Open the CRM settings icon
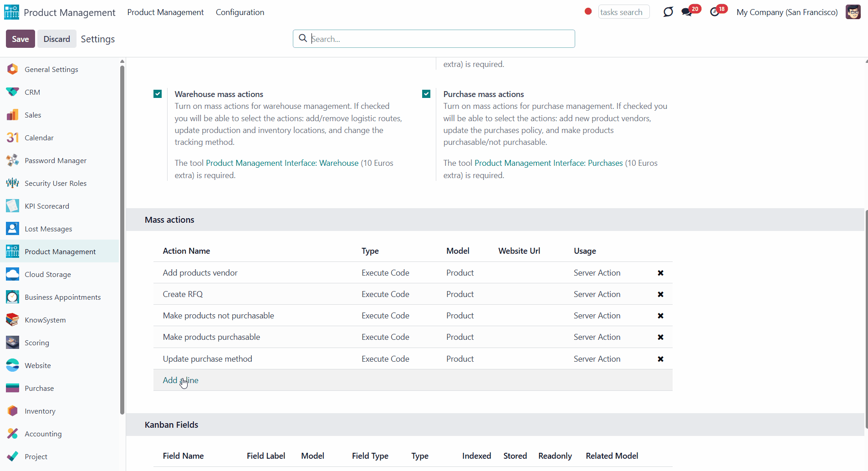Viewport: 868px width, 471px height. point(13,92)
